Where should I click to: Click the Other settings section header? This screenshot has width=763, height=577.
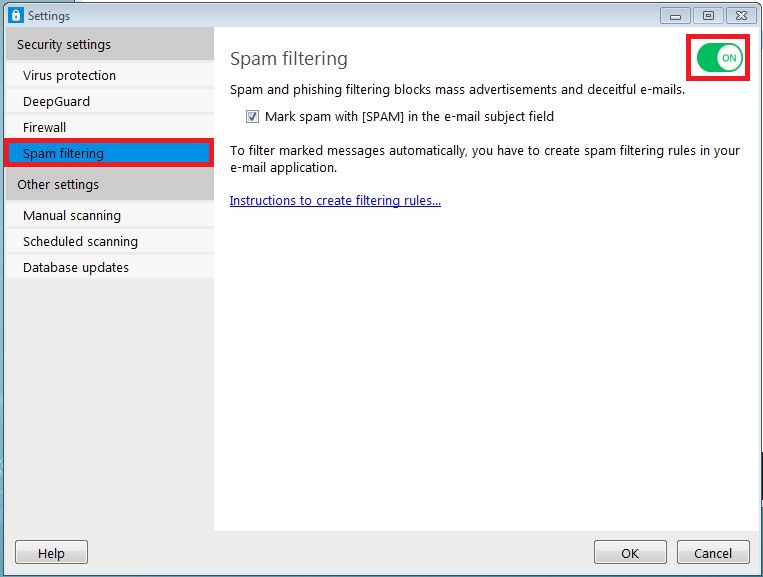[58, 185]
